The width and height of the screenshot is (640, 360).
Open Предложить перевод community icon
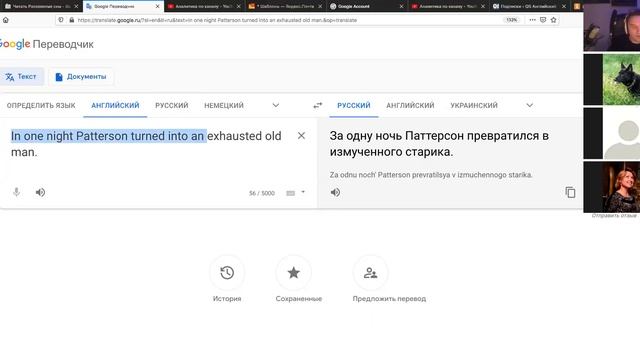pyautogui.click(x=370, y=273)
